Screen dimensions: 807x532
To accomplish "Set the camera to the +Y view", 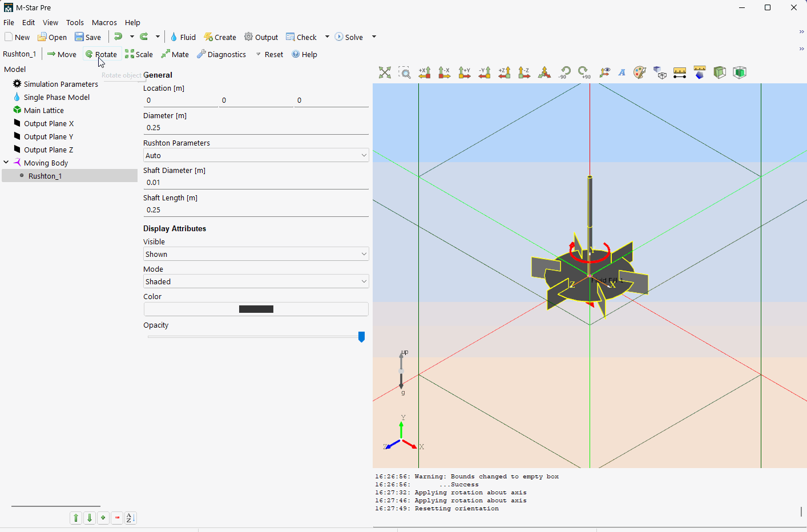I will (465, 72).
